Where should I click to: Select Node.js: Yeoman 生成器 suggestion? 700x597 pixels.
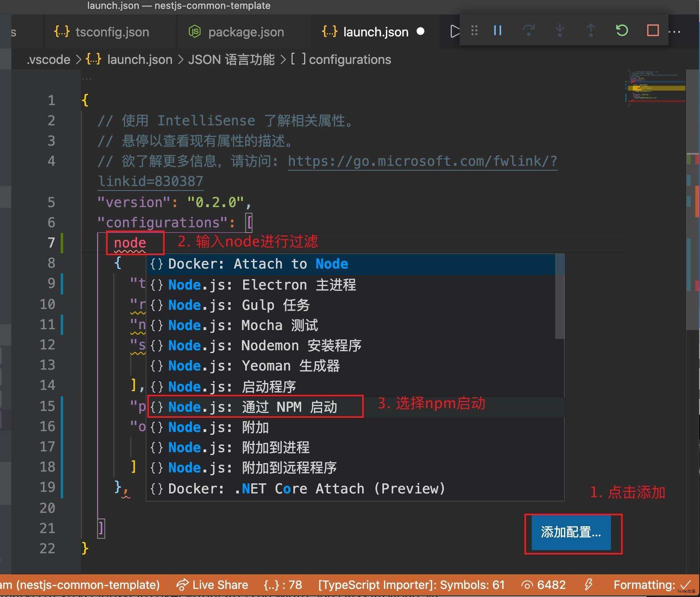click(351, 366)
